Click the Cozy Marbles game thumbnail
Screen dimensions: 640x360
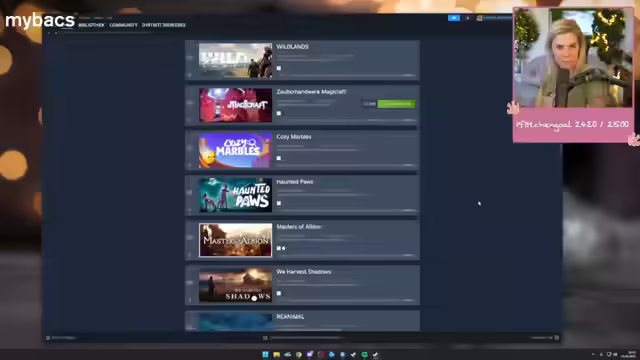coord(236,150)
